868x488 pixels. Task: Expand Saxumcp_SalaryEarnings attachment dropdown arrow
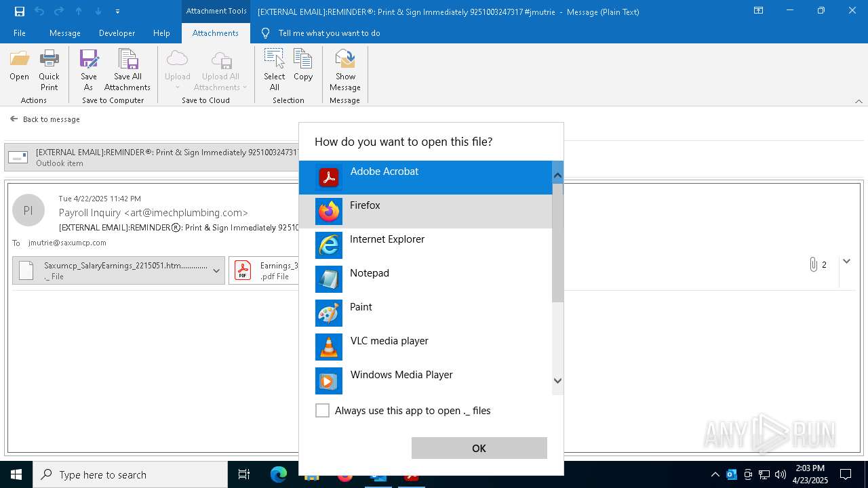coord(216,271)
